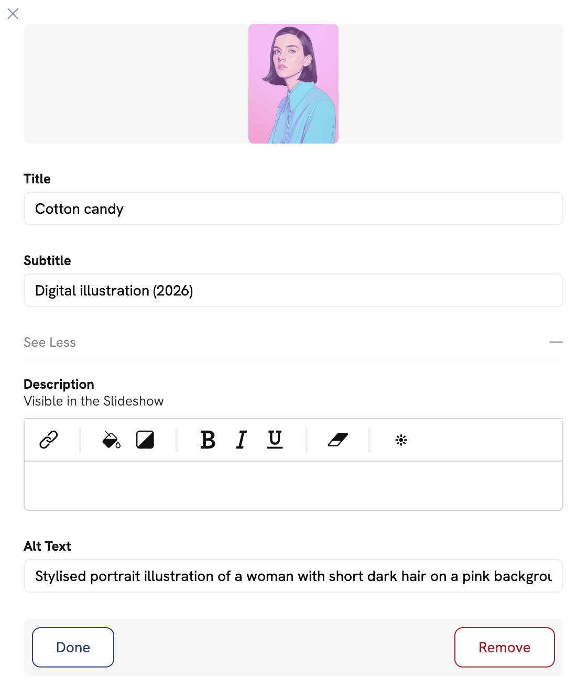Select the See Less label
588x700 pixels.
coord(49,342)
